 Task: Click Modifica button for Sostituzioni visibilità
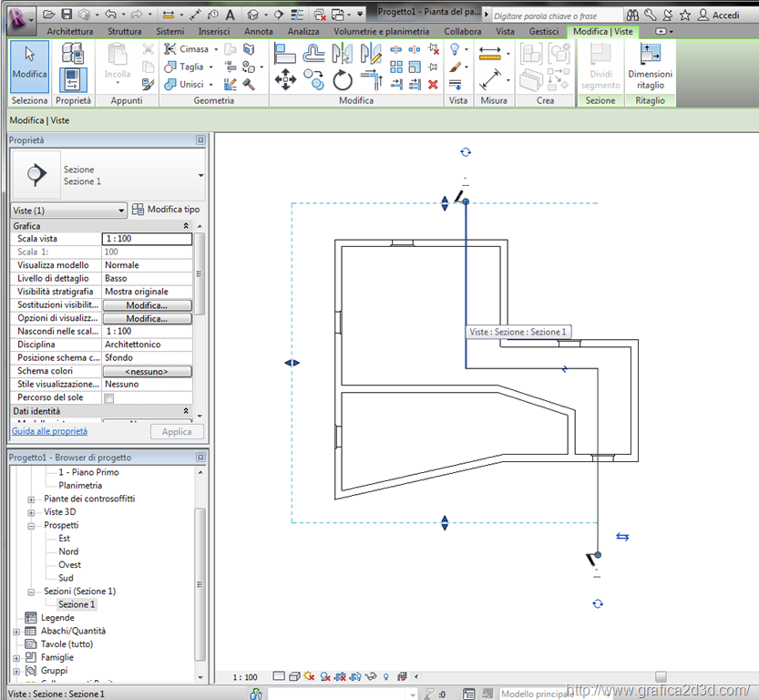(147, 305)
